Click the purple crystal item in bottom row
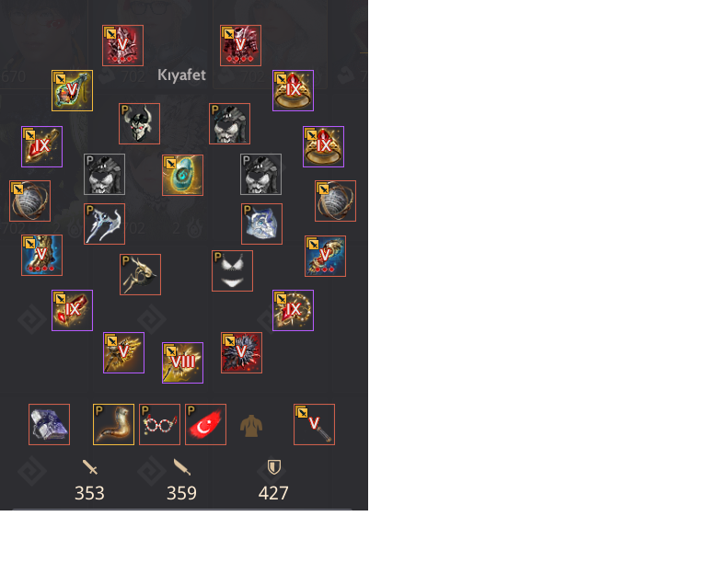 (x=49, y=424)
